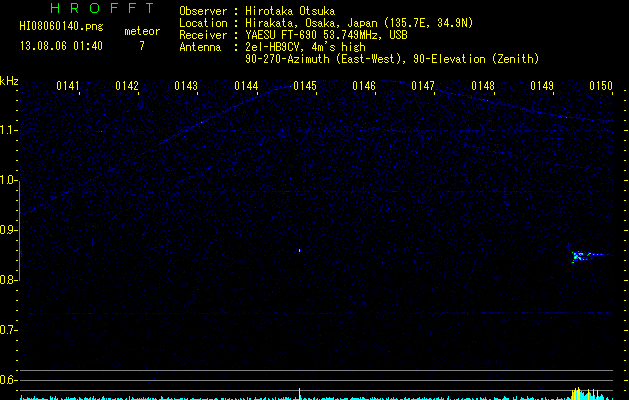Screen dimensions: 629x400
Task: Select the file name HI08060140.png
Action: 61,27
